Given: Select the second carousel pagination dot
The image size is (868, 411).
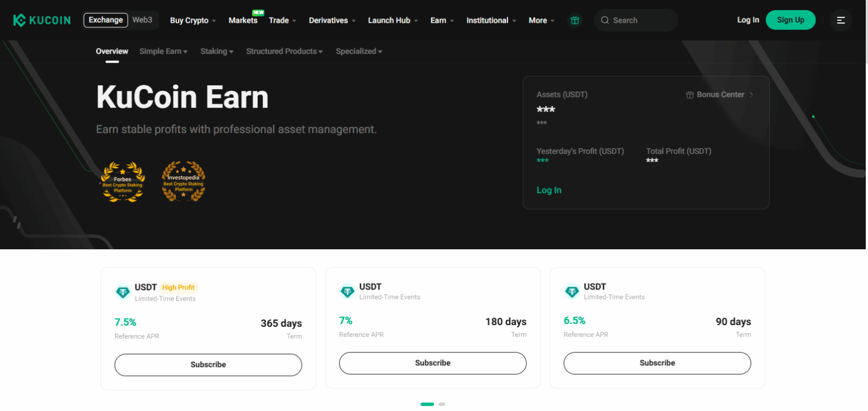Looking at the screenshot, I should (x=442, y=404).
